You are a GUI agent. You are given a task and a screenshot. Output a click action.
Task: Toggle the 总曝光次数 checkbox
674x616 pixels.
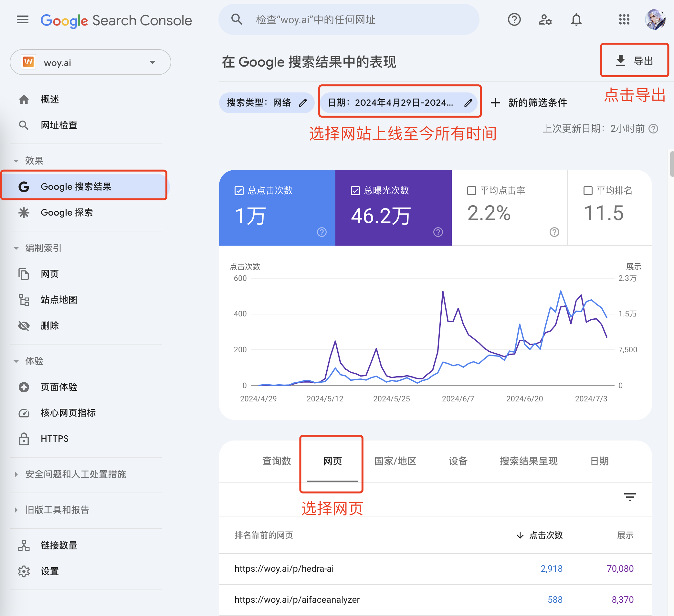[x=355, y=191]
